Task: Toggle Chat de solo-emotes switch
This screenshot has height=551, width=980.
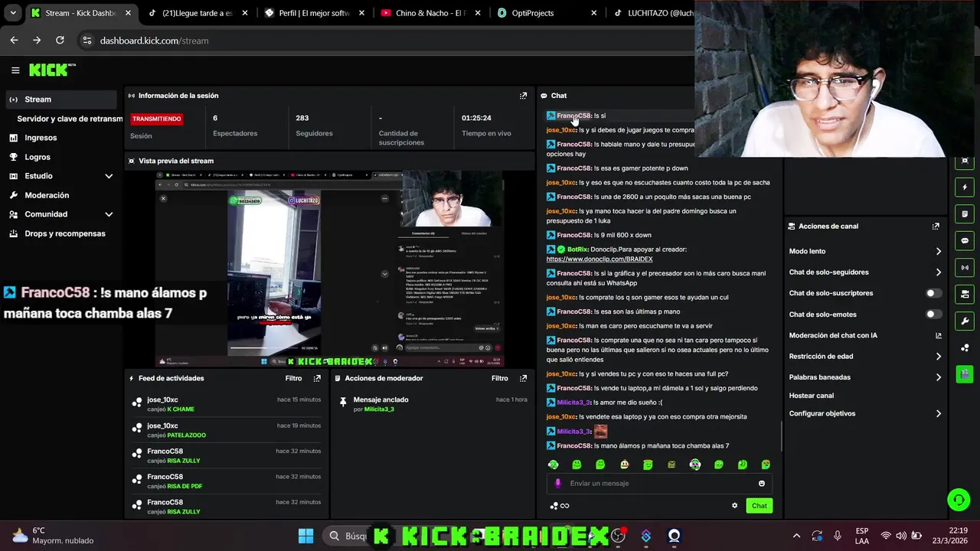Action: tap(934, 315)
